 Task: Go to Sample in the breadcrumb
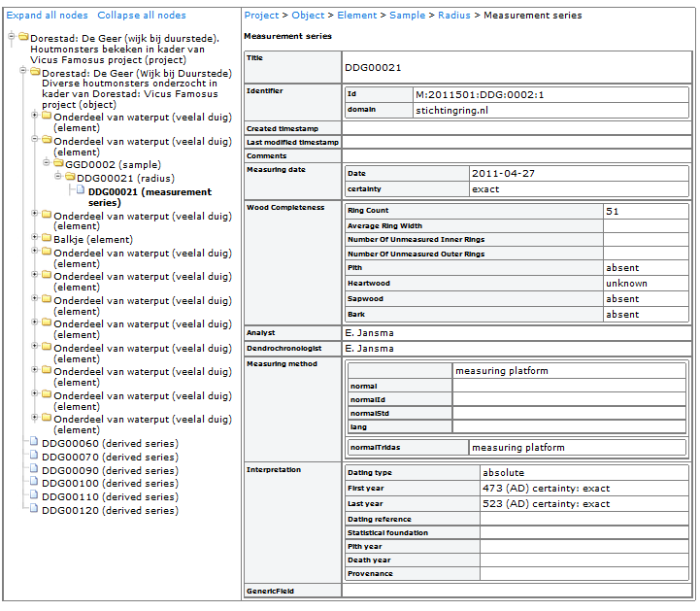[407, 16]
